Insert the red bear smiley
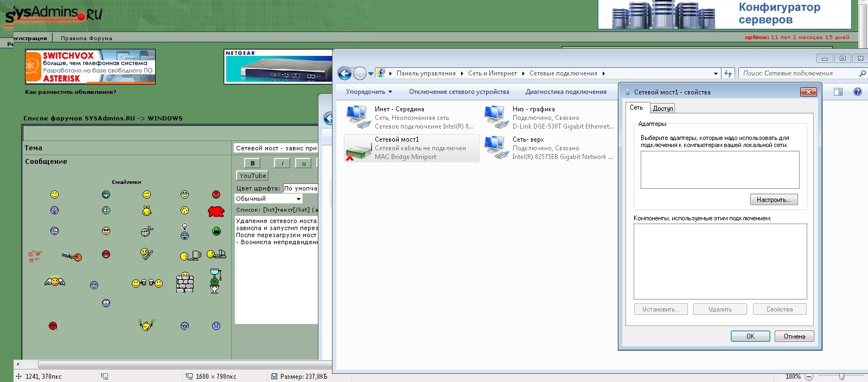The height and width of the screenshot is (382, 868). click(x=216, y=211)
